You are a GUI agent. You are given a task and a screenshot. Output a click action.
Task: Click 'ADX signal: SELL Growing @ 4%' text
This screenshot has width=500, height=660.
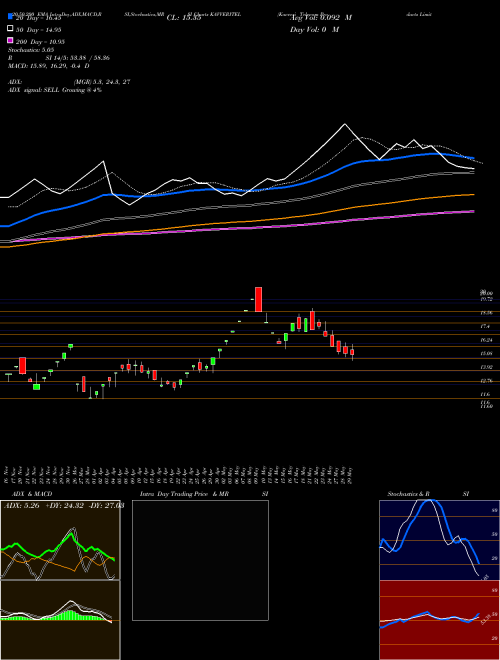click(55, 90)
